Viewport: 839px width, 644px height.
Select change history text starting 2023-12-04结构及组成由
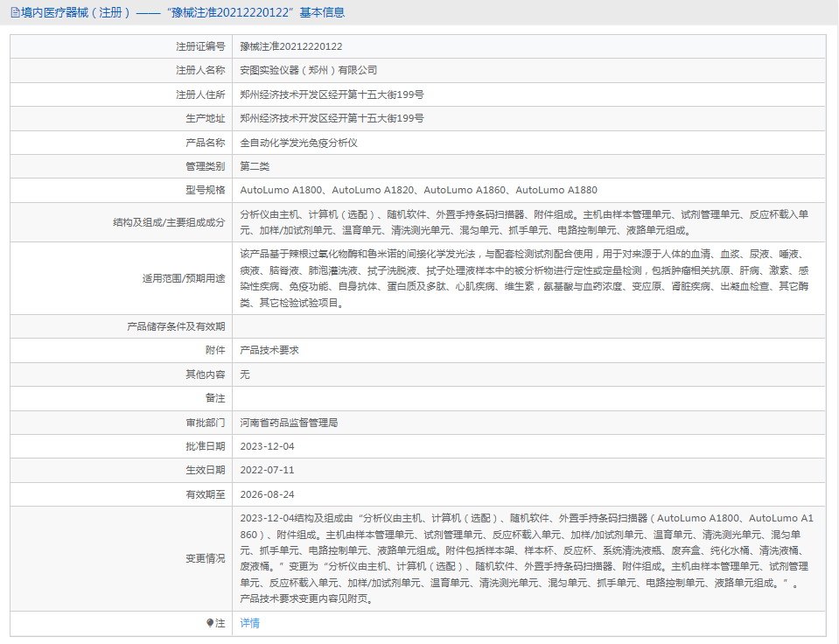click(x=527, y=558)
